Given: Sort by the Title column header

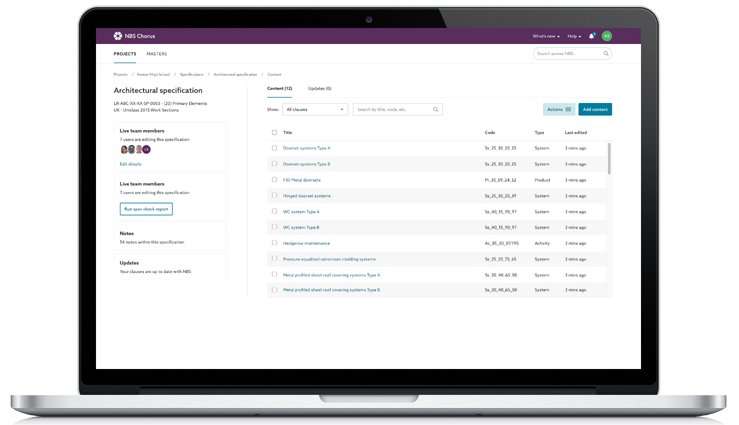Looking at the screenshot, I should (x=287, y=132).
